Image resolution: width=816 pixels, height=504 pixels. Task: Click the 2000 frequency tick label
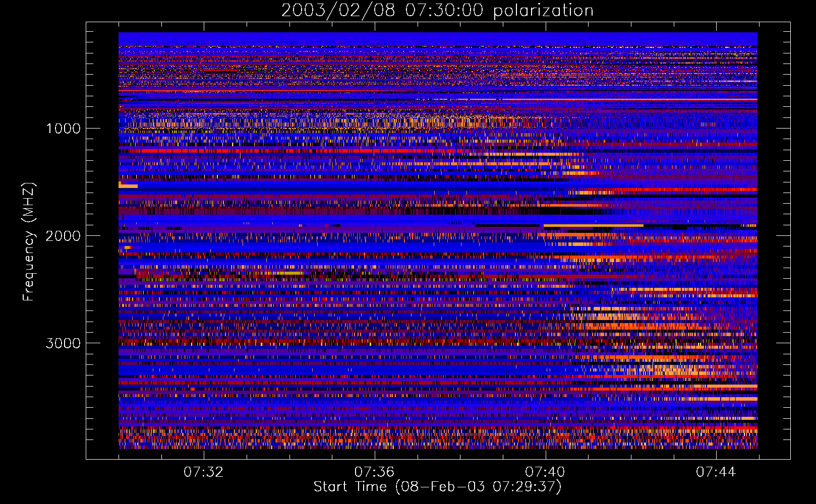pyautogui.click(x=63, y=236)
